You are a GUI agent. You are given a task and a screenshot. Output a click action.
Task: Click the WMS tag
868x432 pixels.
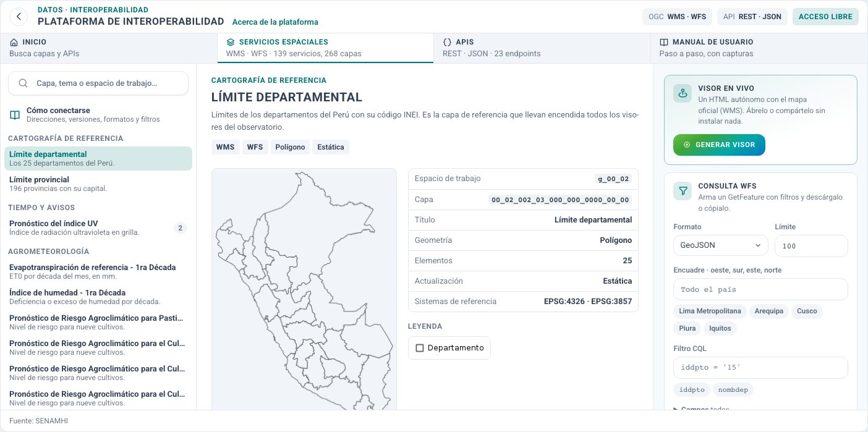pos(225,147)
